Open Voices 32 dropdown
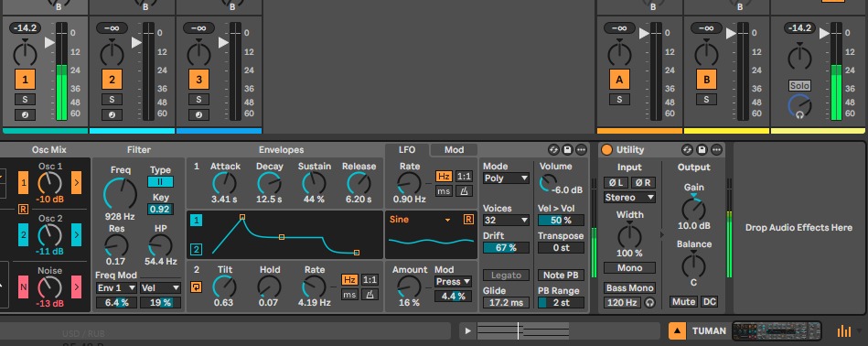This screenshot has height=346, width=868. [x=506, y=220]
